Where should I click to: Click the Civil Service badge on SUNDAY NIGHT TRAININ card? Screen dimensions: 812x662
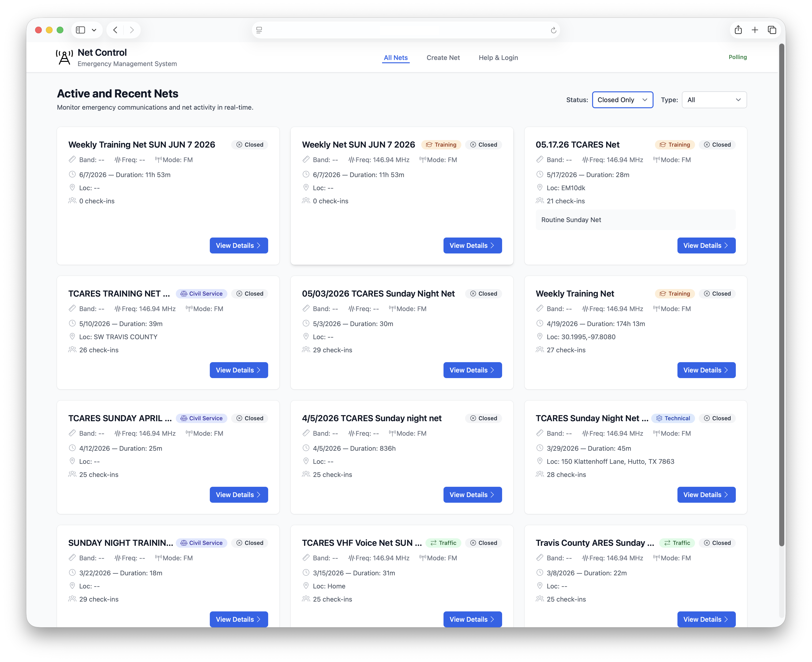tap(201, 543)
